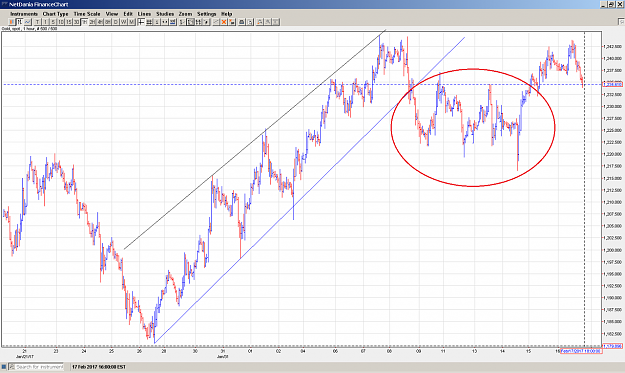Select the line chart type icon
The width and height of the screenshot is (625, 373).
[28, 22]
